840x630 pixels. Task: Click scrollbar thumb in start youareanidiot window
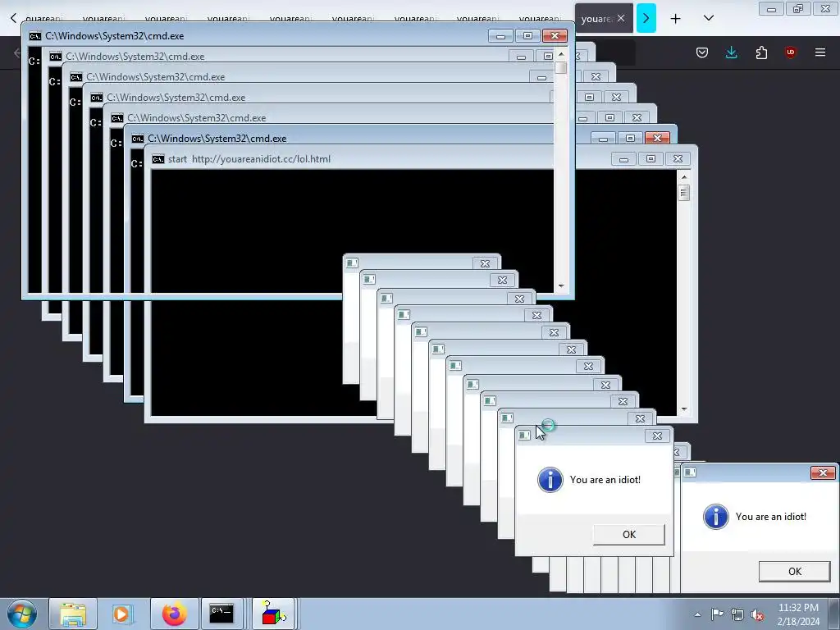pos(683,192)
